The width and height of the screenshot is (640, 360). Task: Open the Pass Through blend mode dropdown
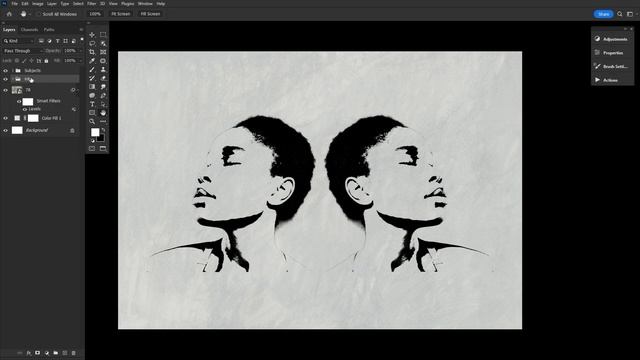click(22, 51)
